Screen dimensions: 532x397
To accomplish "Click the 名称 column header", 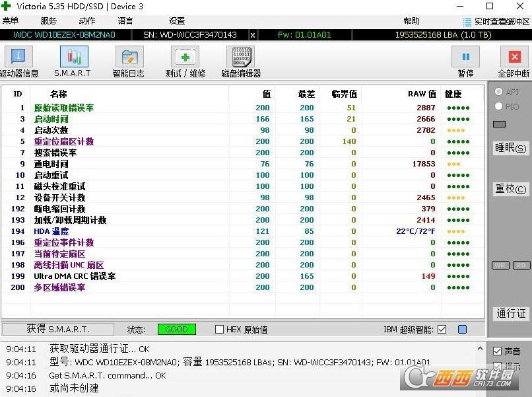I will (x=58, y=94).
